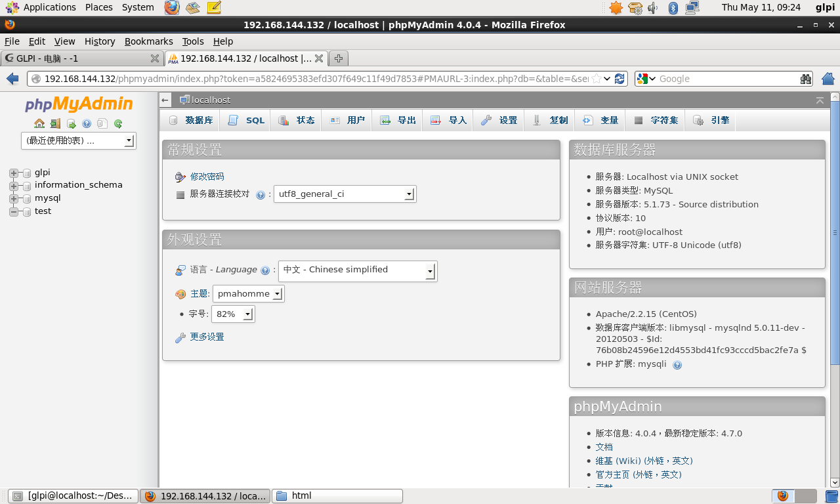Image resolution: width=840 pixels, height=504 pixels.
Task: Open the query window icon in sidebar
Action: tap(71, 123)
